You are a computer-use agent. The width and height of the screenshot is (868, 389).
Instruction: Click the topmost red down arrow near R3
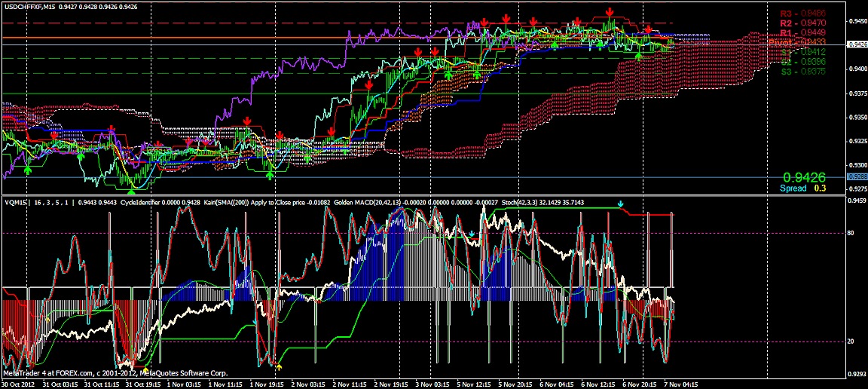point(609,12)
